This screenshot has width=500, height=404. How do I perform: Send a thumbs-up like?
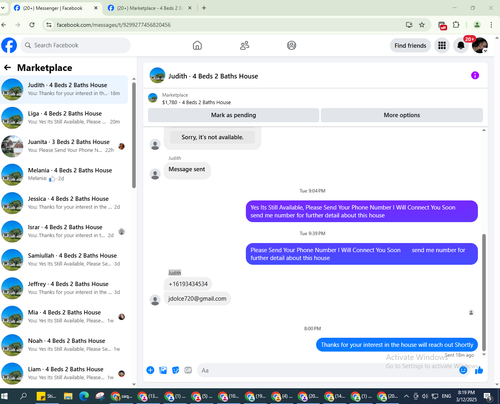[x=479, y=370]
